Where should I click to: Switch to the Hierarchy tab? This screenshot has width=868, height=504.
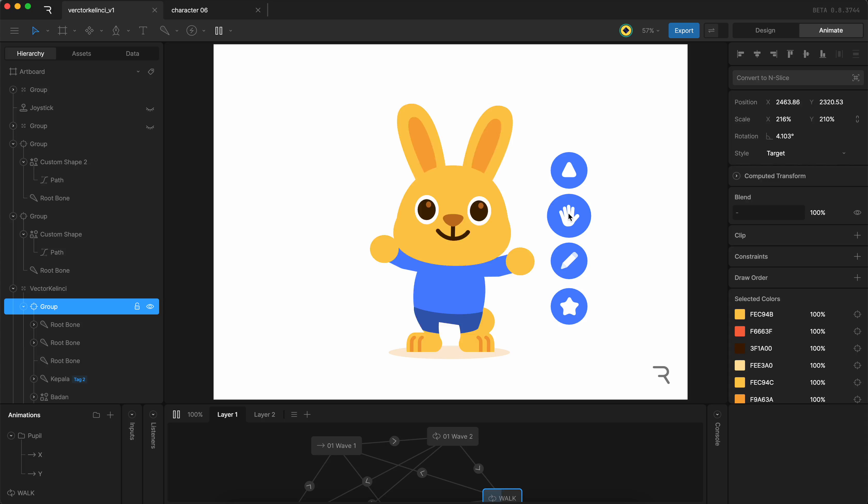click(x=30, y=53)
